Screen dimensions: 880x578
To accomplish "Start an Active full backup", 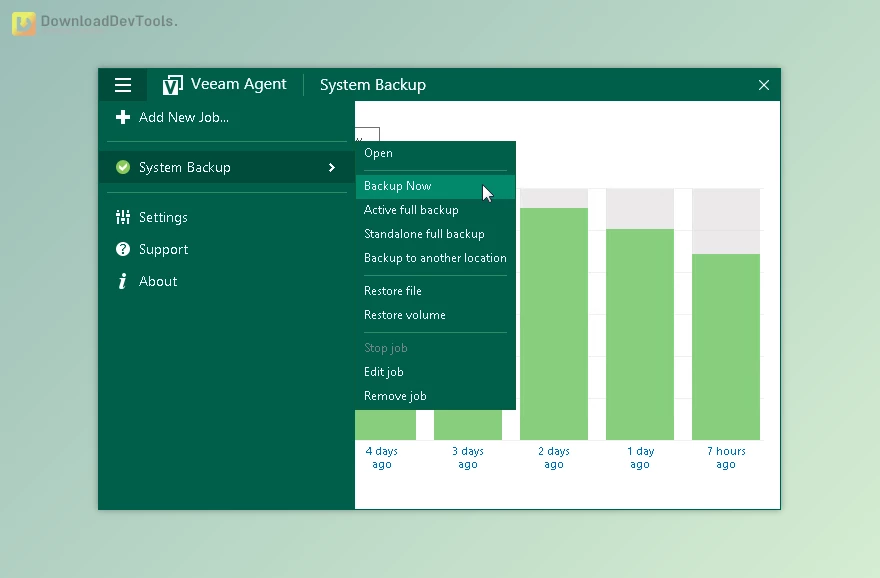I will [x=411, y=210].
